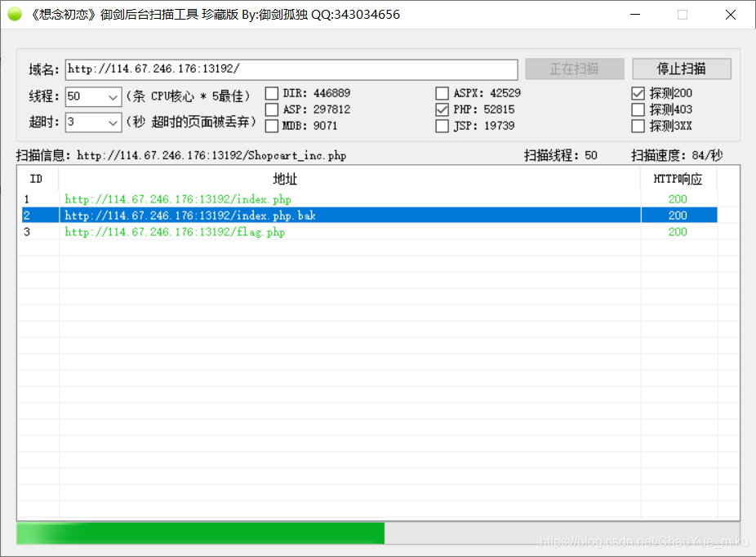The width and height of the screenshot is (756, 557).
Task: Enable the ASP: 297812 checkbox
Action: click(x=270, y=109)
